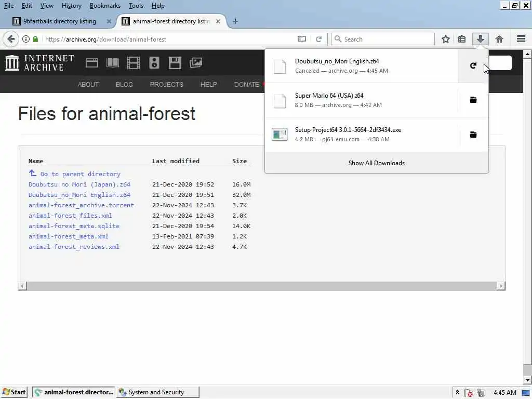Click the green padlock security icon
The height and width of the screenshot is (399, 532).
point(35,39)
